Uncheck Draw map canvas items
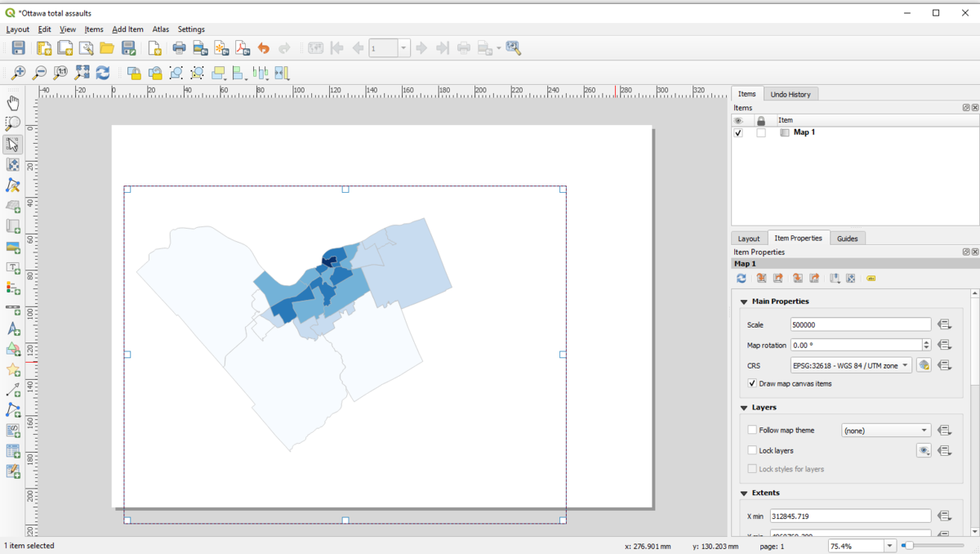This screenshot has height=554, width=980. 751,383
